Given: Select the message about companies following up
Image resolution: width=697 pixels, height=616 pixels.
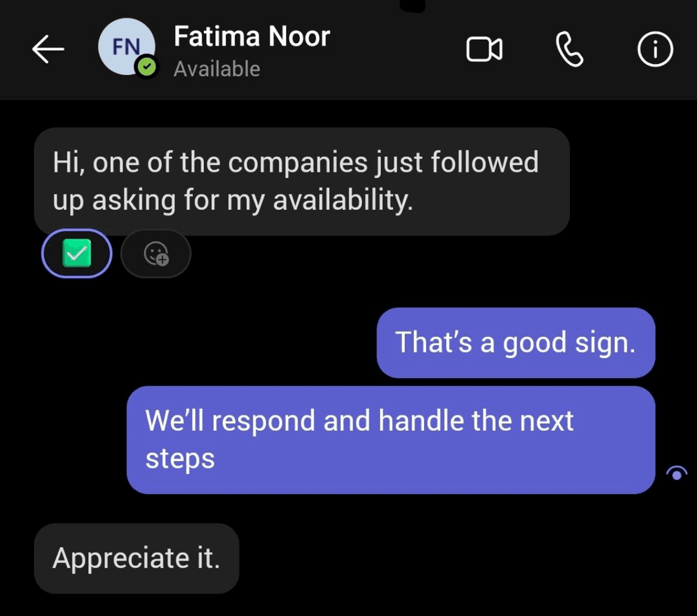Looking at the screenshot, I should coord(301,181).
